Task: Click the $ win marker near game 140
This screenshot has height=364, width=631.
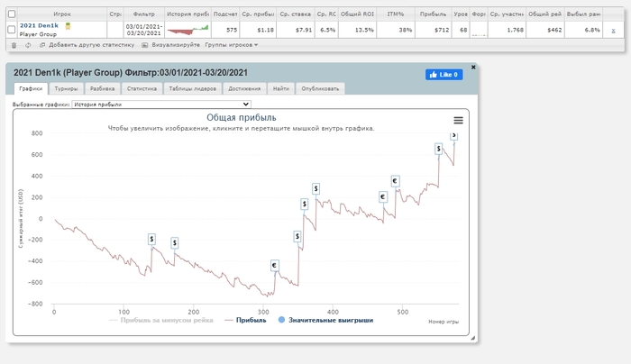Action: (x=151, y=240)
